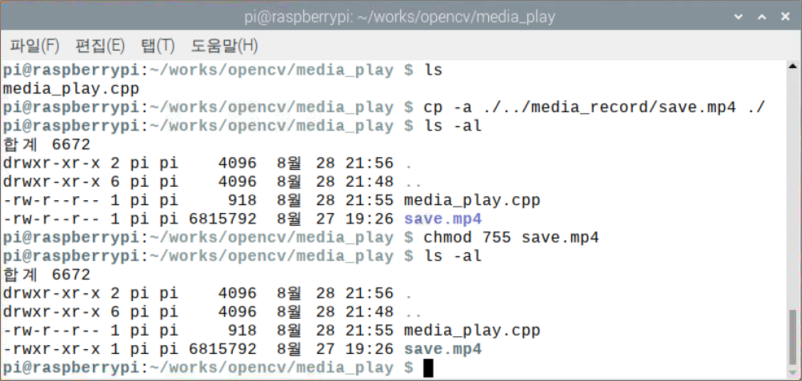Click 'save.mp4' in the -rwxr-xr-x row

[x=443, y=349]
